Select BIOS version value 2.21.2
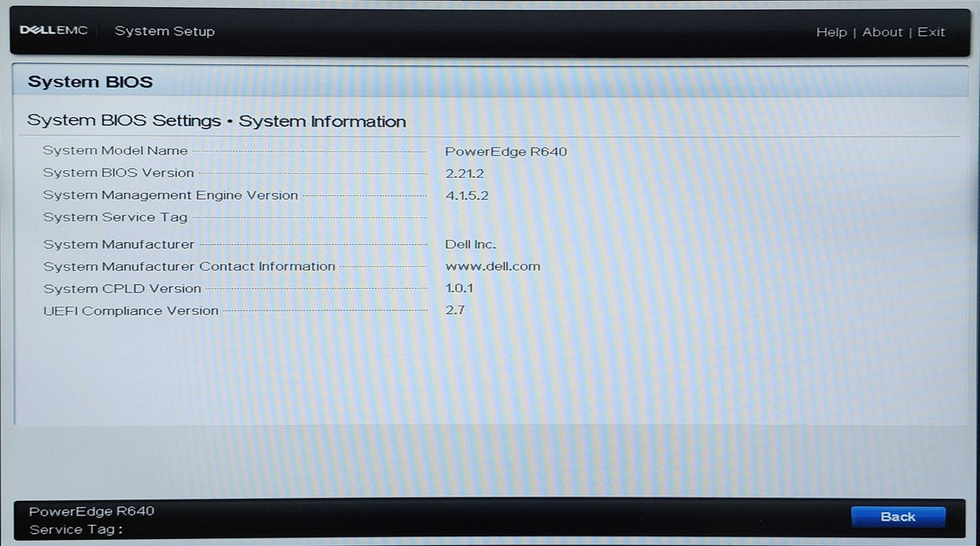The image size is (980, 546). point(464,173)
